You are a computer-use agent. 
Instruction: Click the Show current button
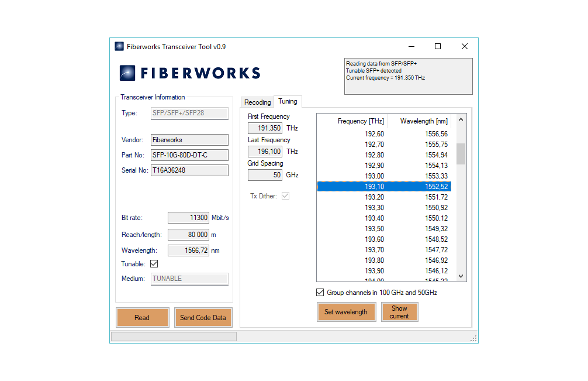[x=399, y=312]
